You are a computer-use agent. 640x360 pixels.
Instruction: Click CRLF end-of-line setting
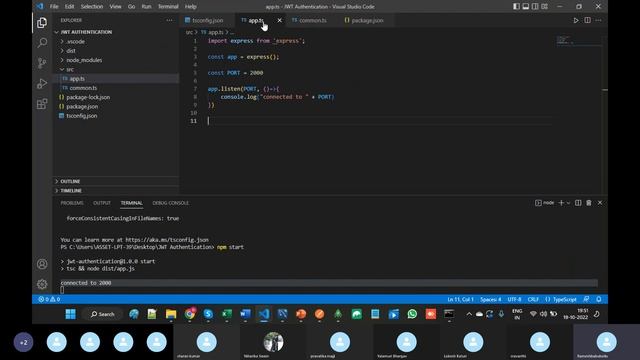coord(533,299)
